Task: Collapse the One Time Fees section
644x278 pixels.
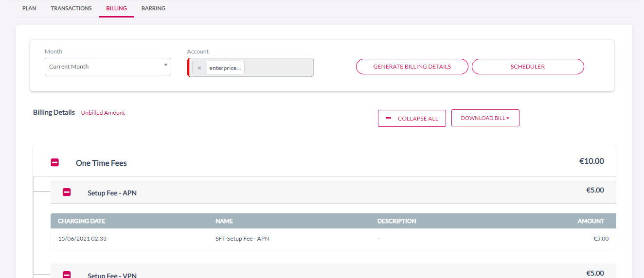Action: [x=55, y=162]
